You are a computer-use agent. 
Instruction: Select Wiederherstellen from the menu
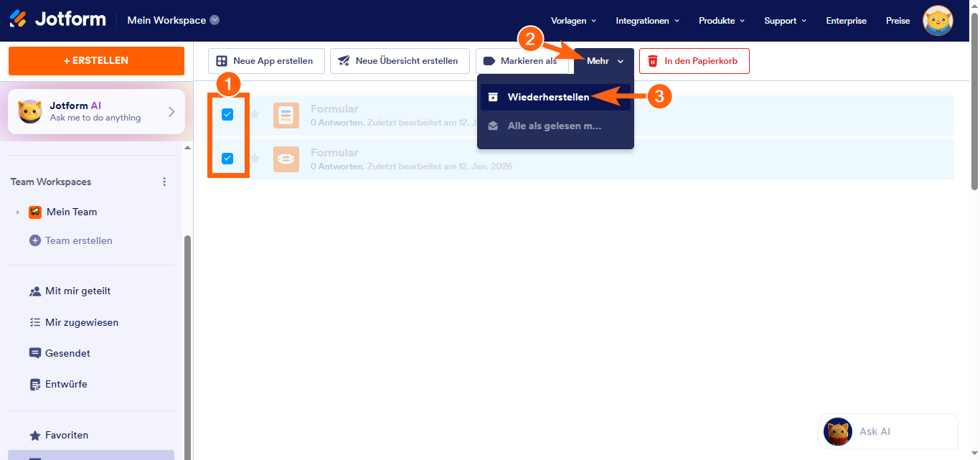coord(555,97)
